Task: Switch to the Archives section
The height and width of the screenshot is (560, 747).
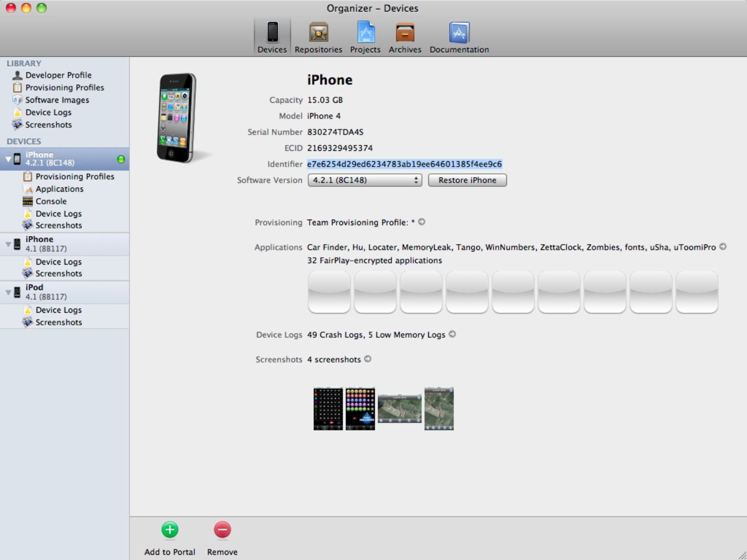Action: point(405,37)
